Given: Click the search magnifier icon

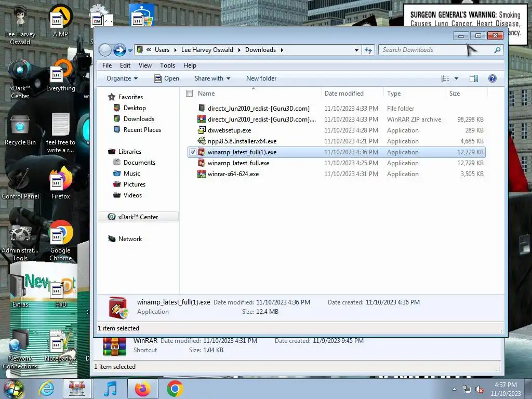Looking at the screenshot, I should 497,50.
